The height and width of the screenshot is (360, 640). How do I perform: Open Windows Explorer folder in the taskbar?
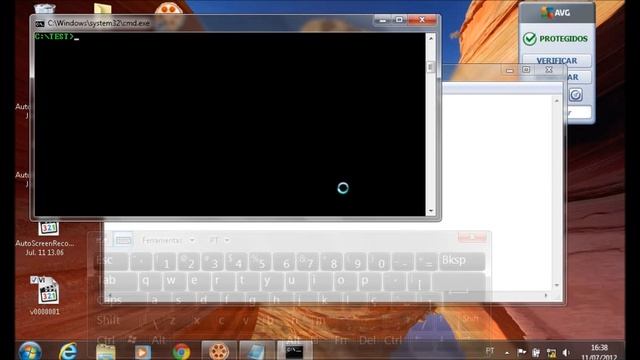click(x=105, y=352)
